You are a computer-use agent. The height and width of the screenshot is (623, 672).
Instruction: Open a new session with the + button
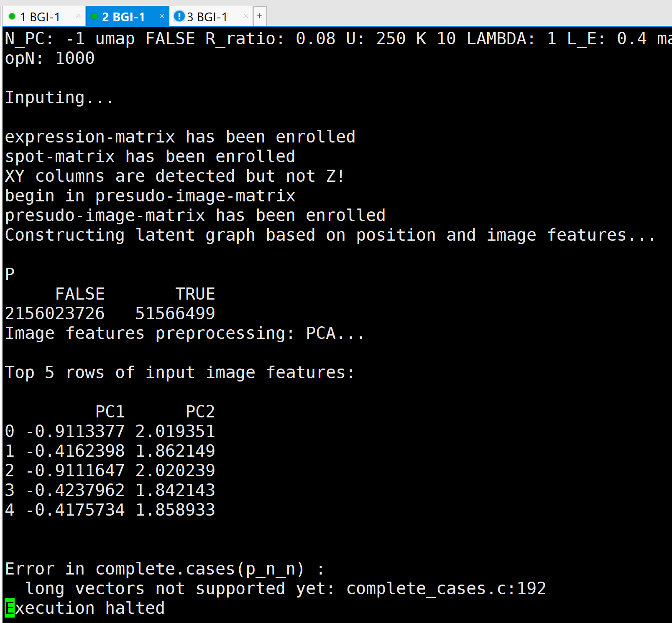pos(260,16)
